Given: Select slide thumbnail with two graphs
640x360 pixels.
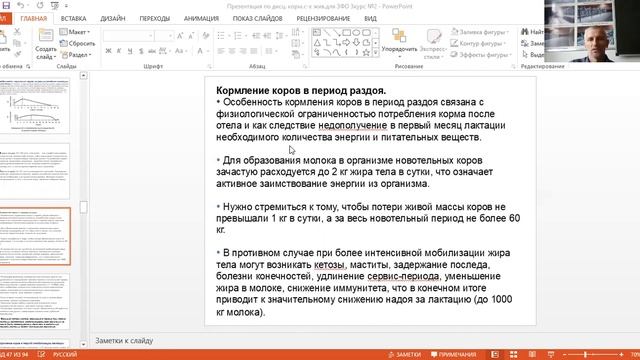Looking at the screenshot, I should click(35, 106).
